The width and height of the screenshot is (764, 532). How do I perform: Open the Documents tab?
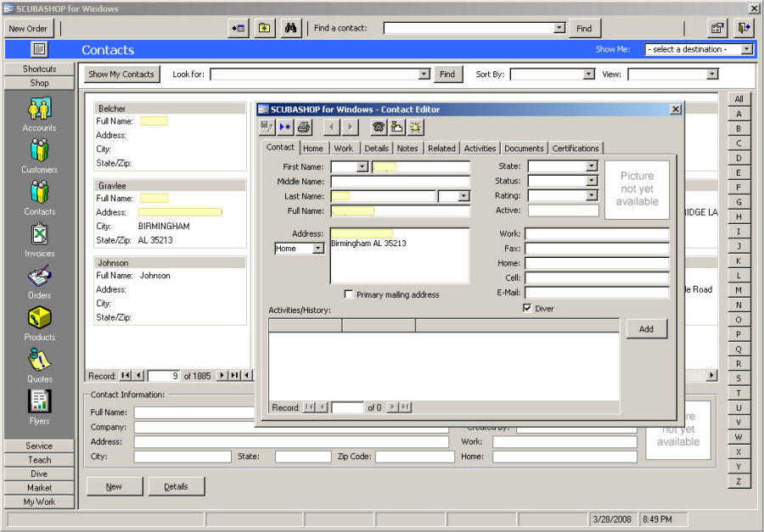point(524,148)
